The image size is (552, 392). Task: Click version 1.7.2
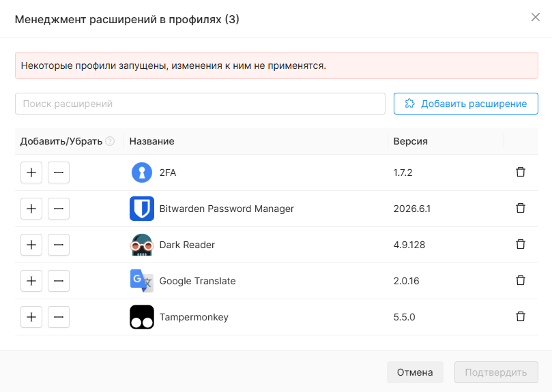coord(403,172)
